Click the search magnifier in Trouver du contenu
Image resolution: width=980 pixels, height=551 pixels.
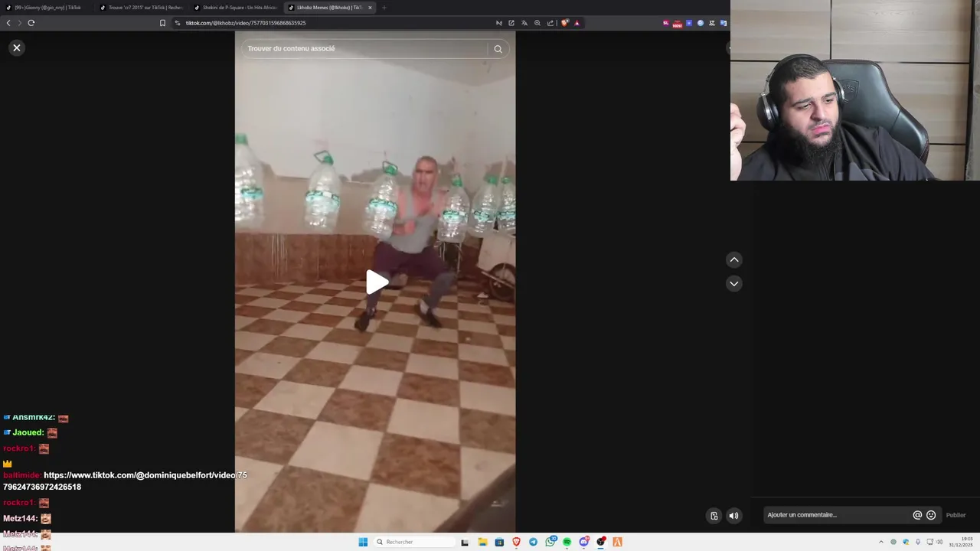point(498,49)
